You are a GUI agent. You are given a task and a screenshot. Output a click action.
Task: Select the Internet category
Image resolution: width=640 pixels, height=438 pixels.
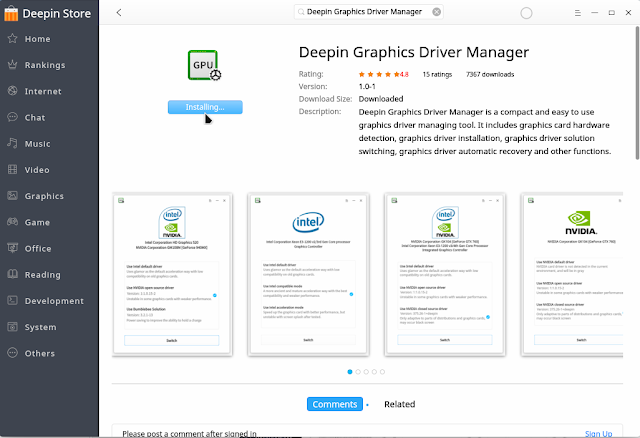click(43, 91)
